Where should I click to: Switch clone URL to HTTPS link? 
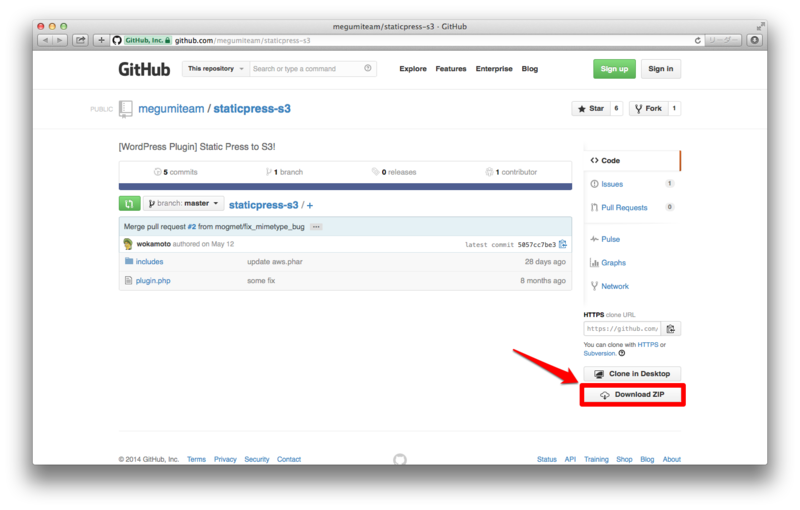click(647, 345)
